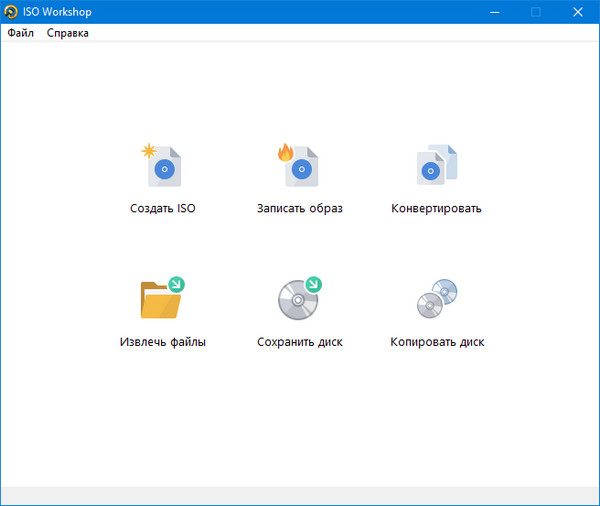Click the disabled maximize window button
The width and height of the screenshot is (600, 506).
536,12
